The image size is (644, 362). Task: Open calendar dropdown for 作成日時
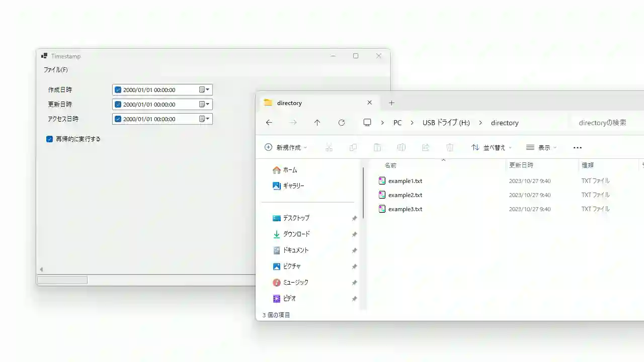click(204, 90)
